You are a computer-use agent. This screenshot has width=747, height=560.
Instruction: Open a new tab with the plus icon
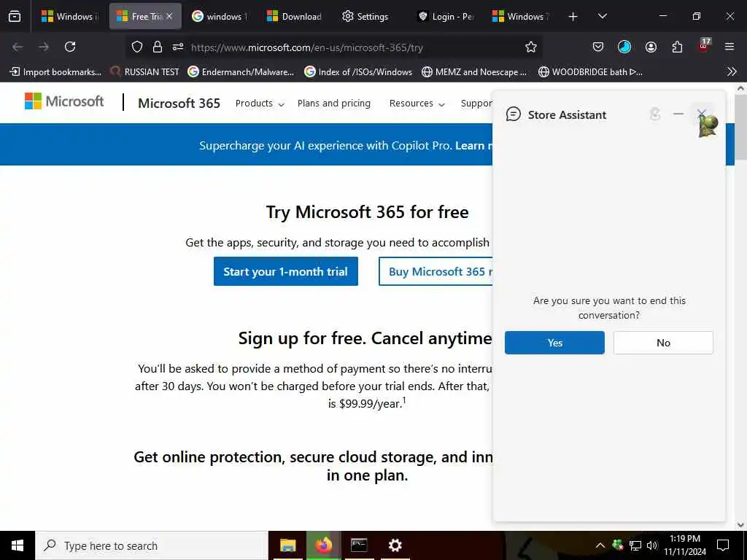[573, 17]
